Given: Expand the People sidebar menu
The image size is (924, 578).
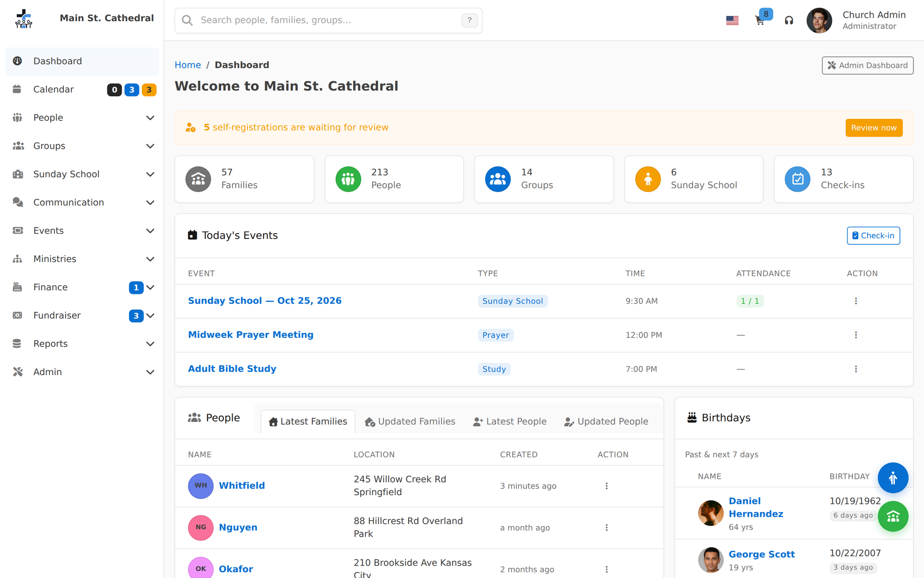Looking at the screenshot, I should click(82, 118).
